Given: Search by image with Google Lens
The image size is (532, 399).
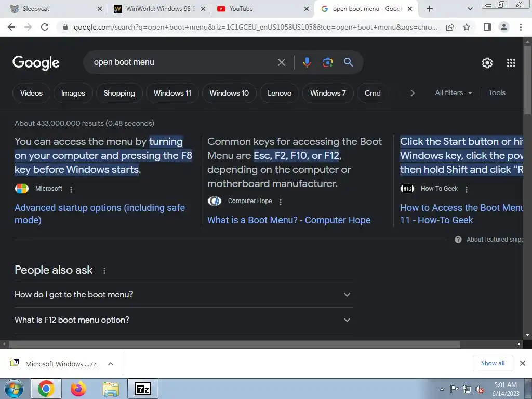Looking at the screenshot, I should 327,62.
